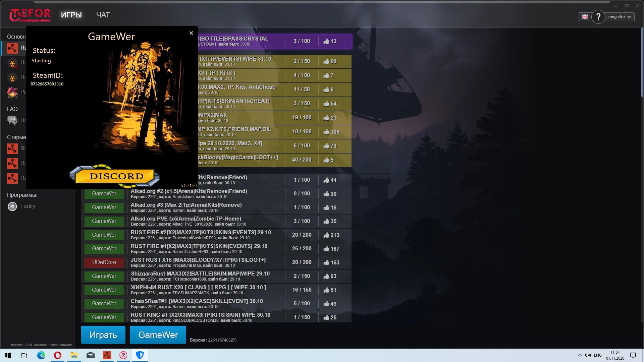
Task: Open the ИГРЫ tab
Action: point(71,15)
